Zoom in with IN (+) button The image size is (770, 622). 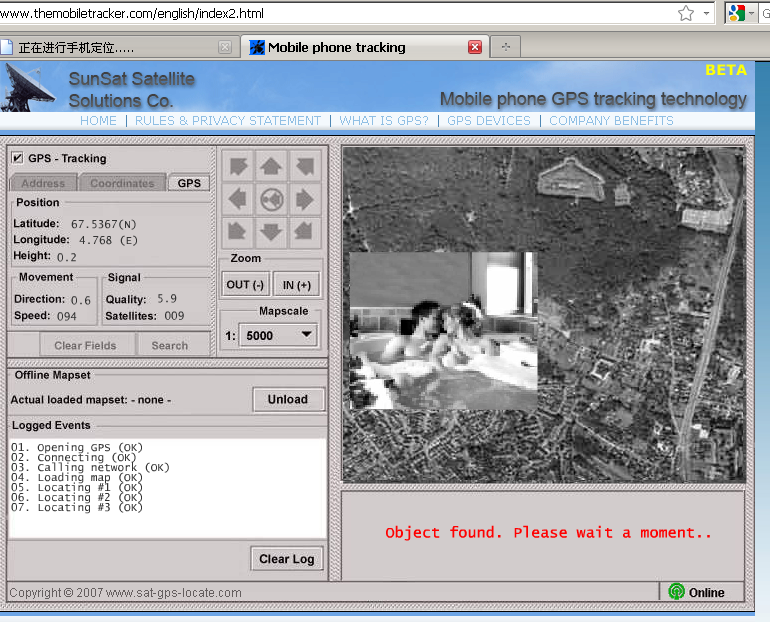297,285
